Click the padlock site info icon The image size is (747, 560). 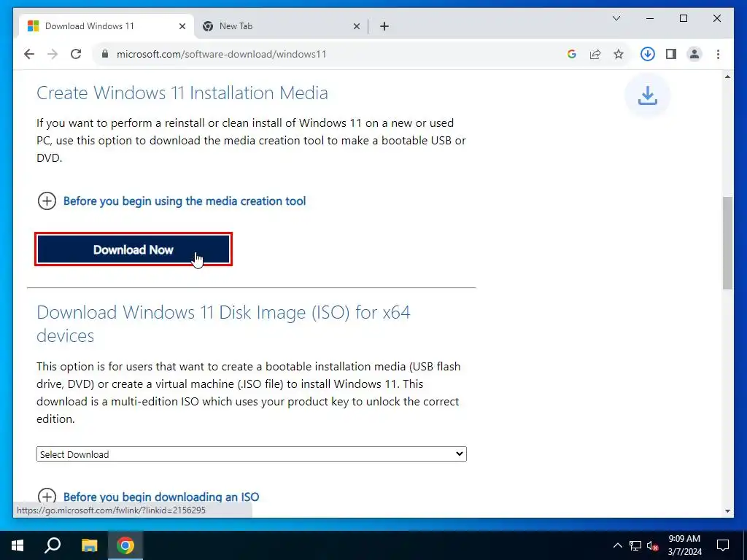(105, 54)
